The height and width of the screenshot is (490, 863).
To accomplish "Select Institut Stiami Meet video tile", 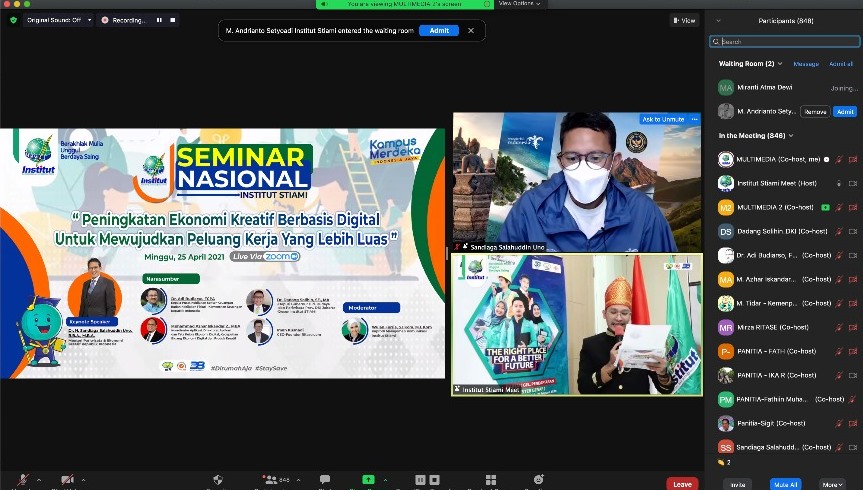I will 577,324.
